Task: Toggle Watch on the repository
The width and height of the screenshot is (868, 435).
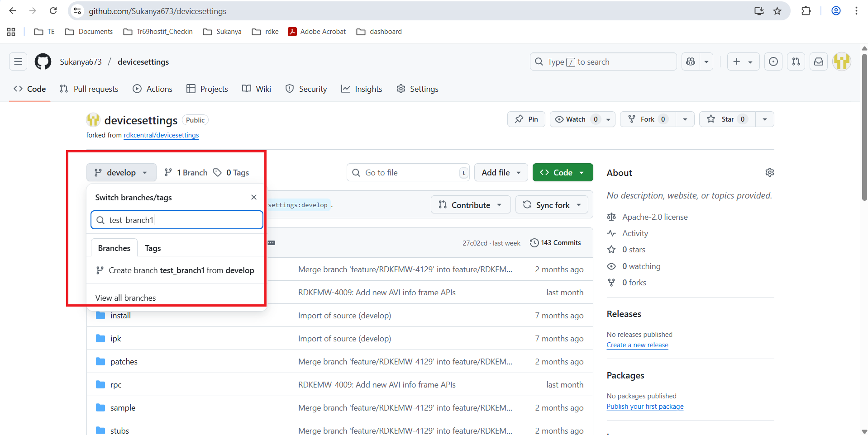Action: [x=571, y=119]
